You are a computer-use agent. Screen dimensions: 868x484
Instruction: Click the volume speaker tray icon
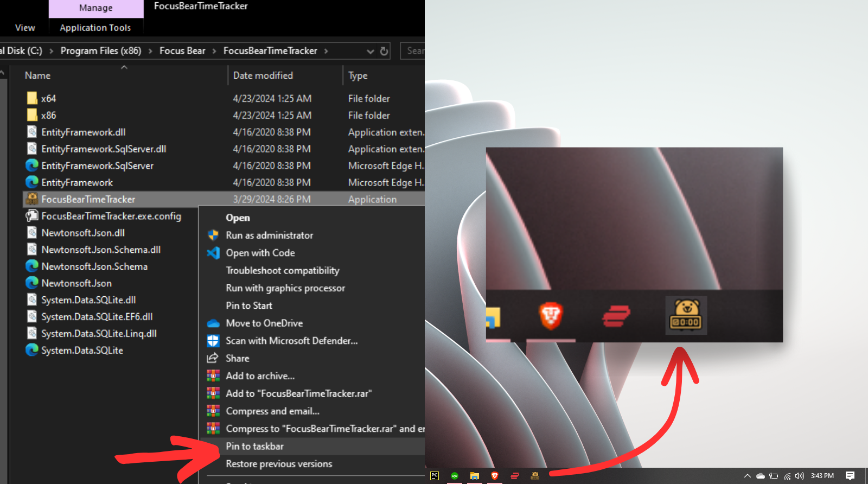click(800, 476)
